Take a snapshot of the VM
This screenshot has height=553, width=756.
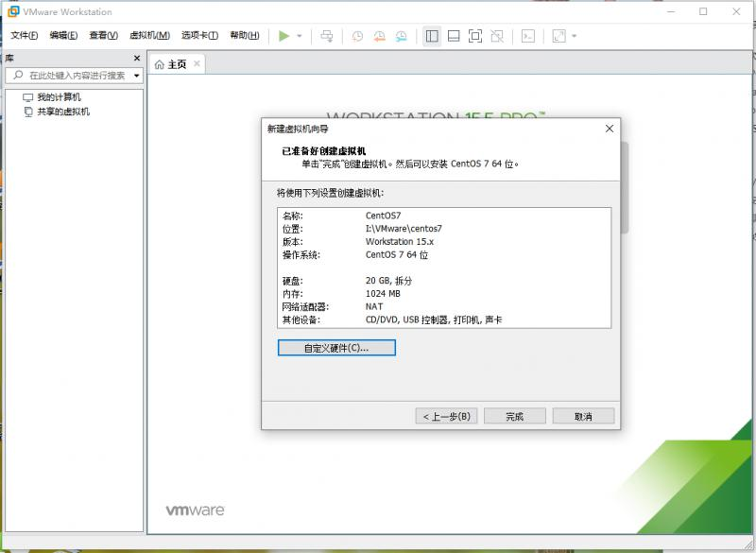(x=359, y=36)
